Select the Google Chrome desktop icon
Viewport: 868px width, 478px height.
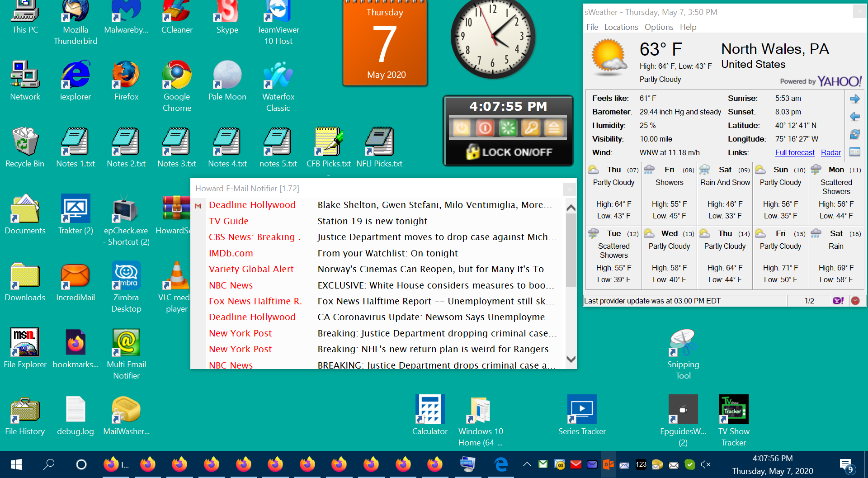click(177, 86)
